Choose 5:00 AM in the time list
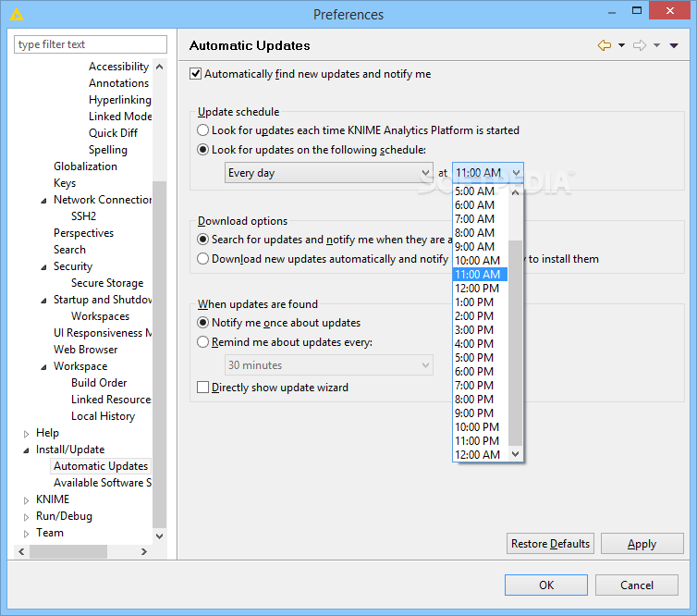 click(x=480, y=191)
